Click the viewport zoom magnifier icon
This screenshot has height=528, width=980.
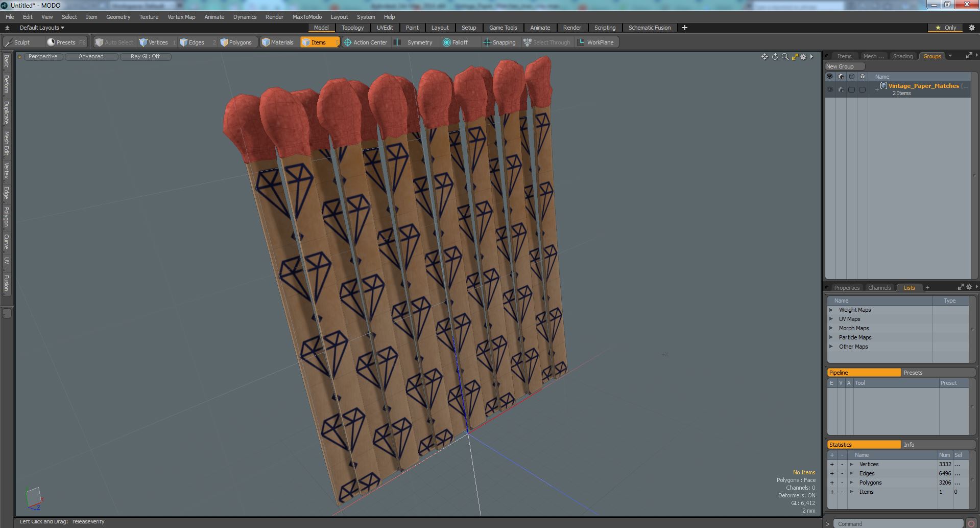click(785, 57)
